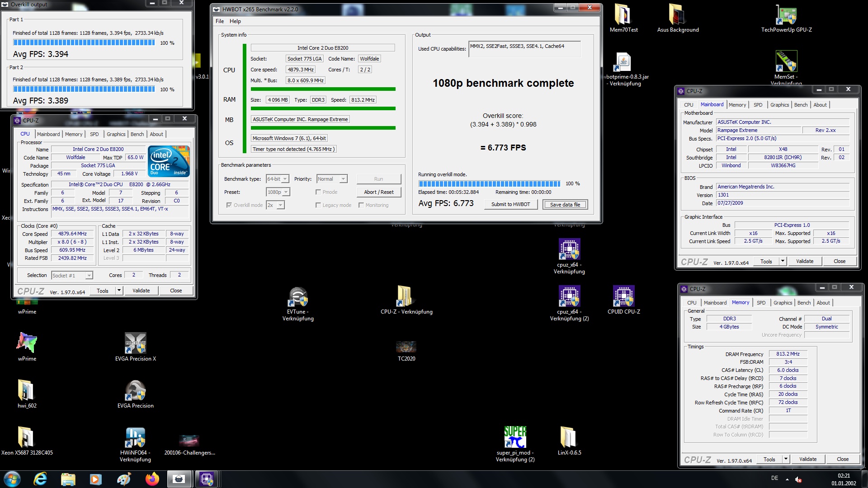The height and width of the screenshot is (488, 868).
Task: Launch EVGA Precision X icon
Action: [135, 343]
